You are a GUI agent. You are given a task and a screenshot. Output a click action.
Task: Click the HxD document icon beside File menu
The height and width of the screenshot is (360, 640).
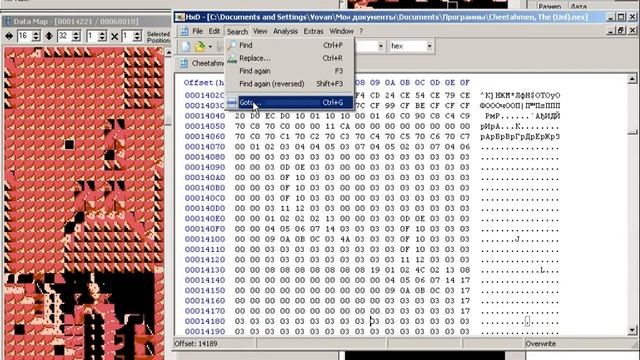pos(184,31)
